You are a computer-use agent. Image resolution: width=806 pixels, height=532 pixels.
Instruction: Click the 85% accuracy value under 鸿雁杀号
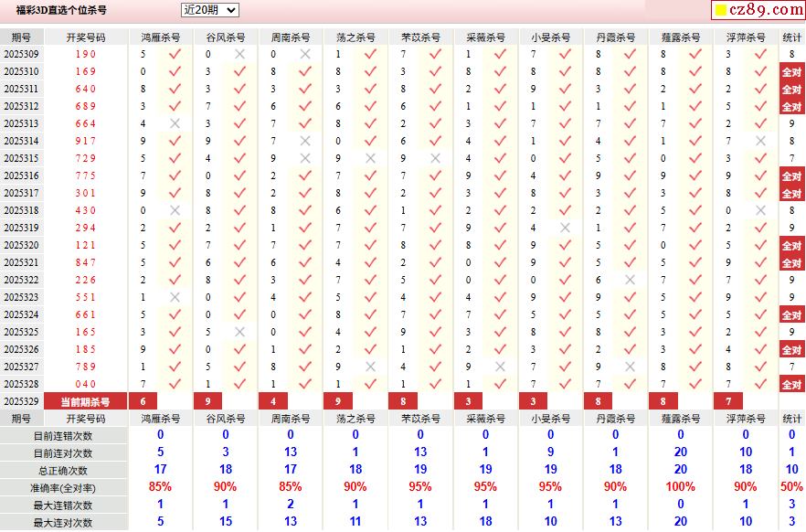point(160,487)
